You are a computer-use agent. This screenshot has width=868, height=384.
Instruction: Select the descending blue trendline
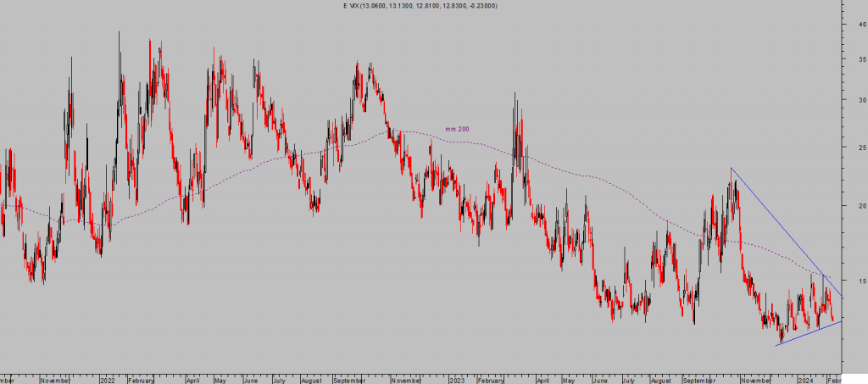[x=786, y=232]
